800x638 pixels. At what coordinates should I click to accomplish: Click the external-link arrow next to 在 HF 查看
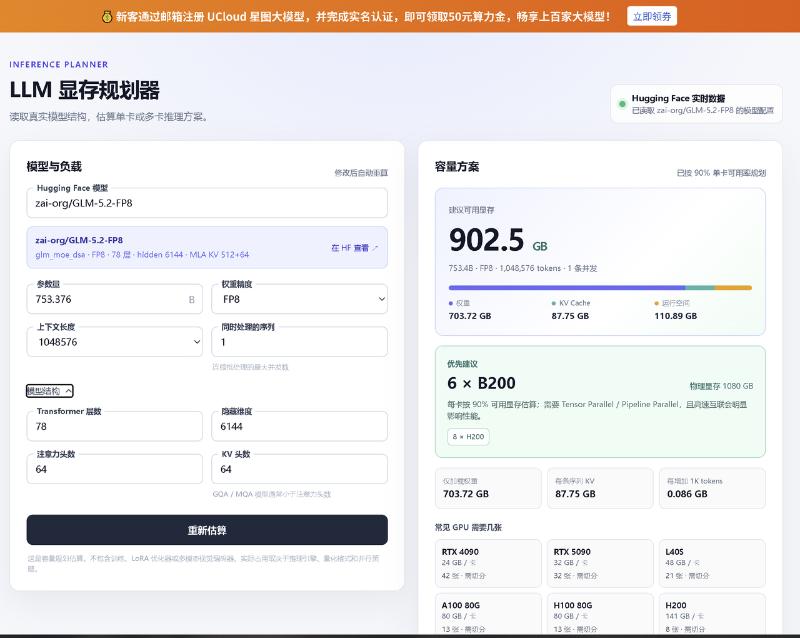tap(376, 248)
